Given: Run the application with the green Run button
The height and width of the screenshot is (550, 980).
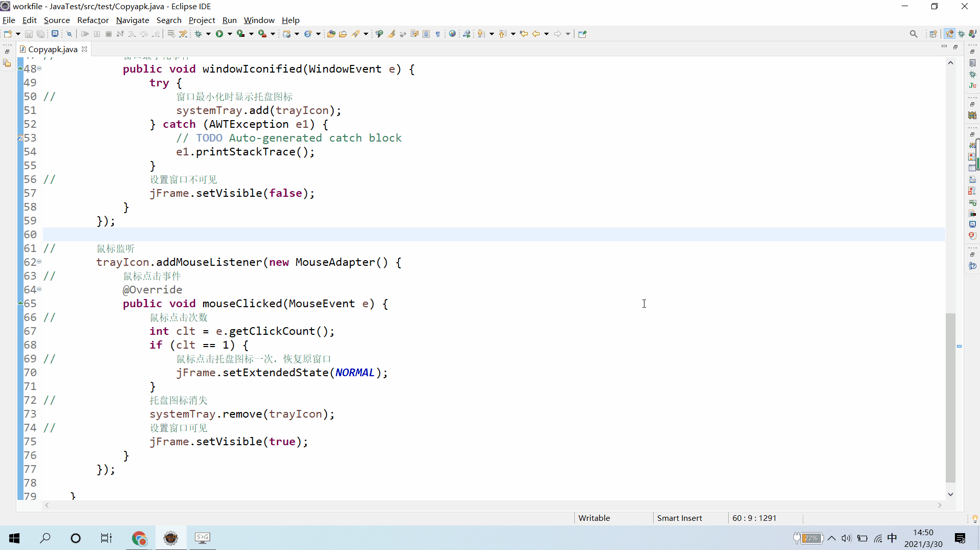Looking at the screenshot, I should point(220,34).
